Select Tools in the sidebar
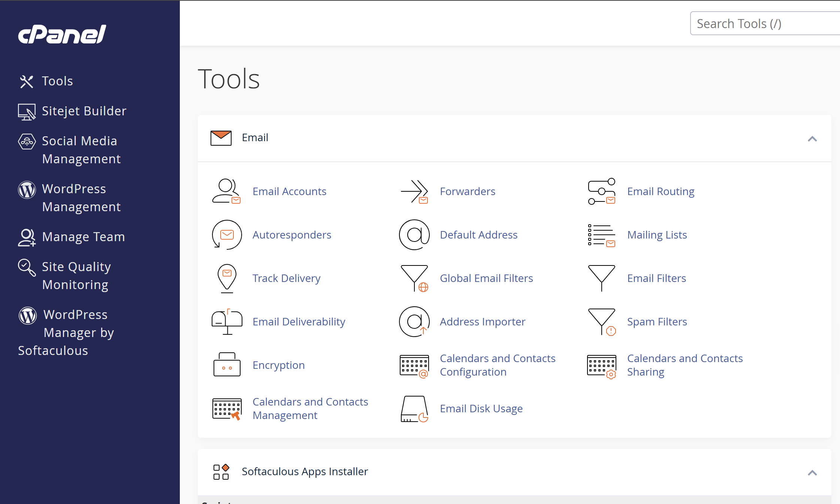 (x=57, y=81)
